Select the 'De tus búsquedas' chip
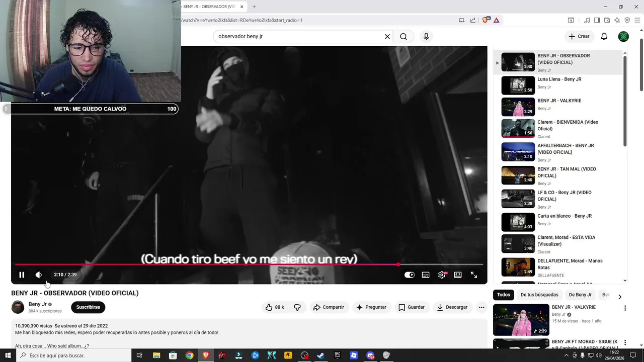Screen dimensions: 644x362 (x=539, y=295)
